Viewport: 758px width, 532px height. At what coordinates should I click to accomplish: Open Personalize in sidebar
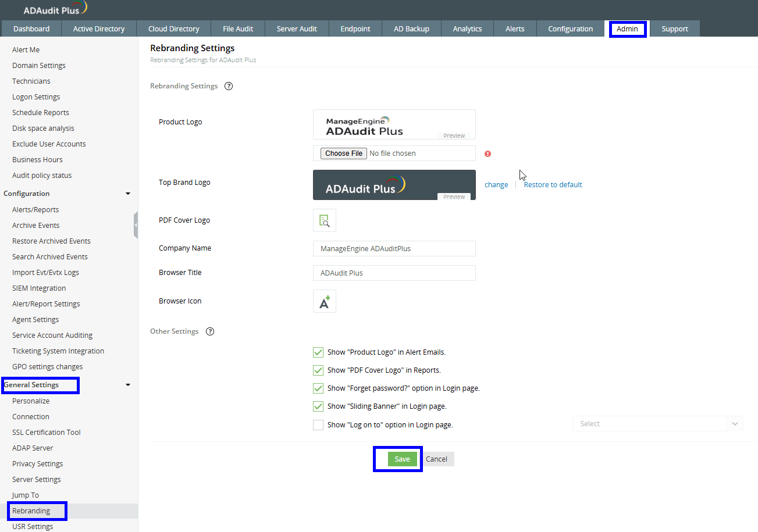tap(31, 401)
